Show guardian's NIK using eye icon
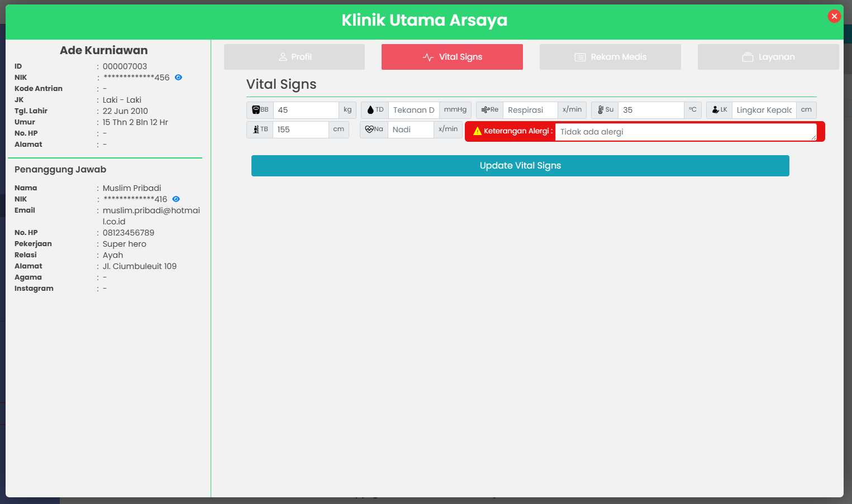 click(x=176, y=199)
